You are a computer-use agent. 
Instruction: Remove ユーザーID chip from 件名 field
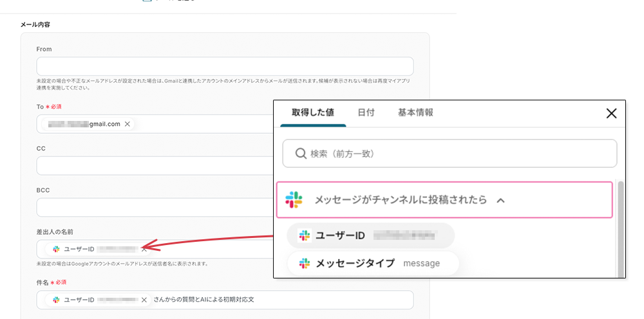144,300
